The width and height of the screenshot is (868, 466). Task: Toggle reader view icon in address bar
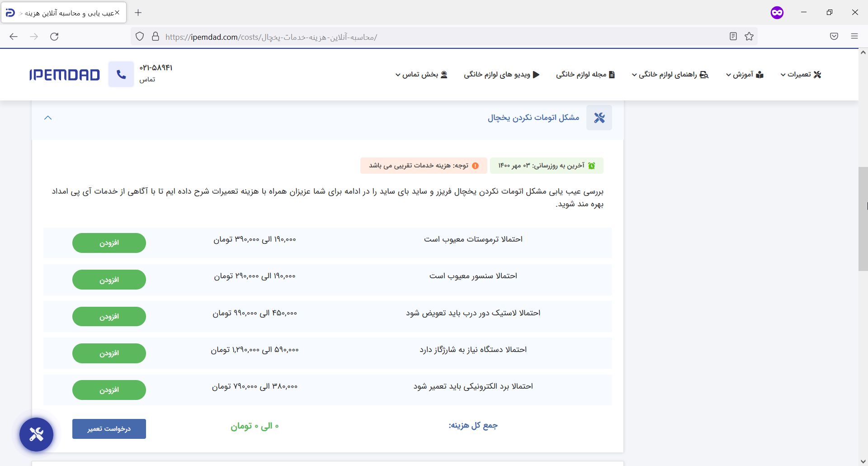pos(733,37)
